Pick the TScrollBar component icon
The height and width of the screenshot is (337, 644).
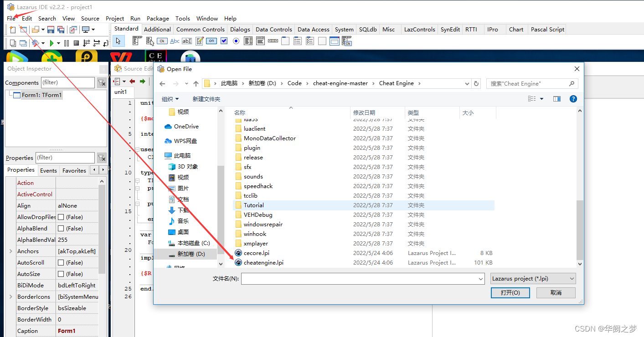273,41
